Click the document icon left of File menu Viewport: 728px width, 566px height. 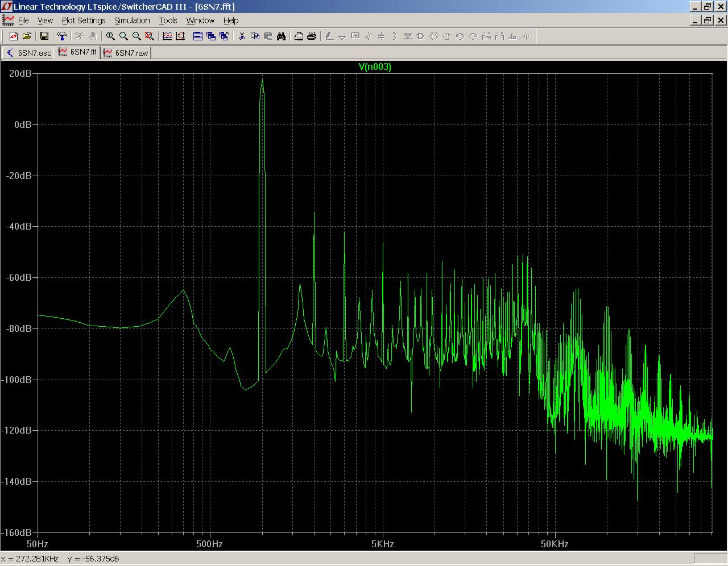click(x=9, y=20)
